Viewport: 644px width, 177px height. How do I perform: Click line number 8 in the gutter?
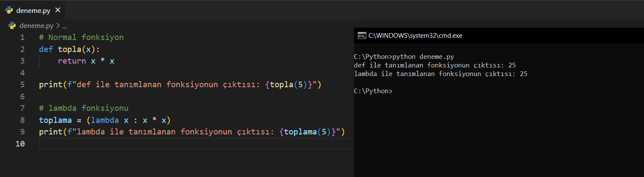click(22, 120)
